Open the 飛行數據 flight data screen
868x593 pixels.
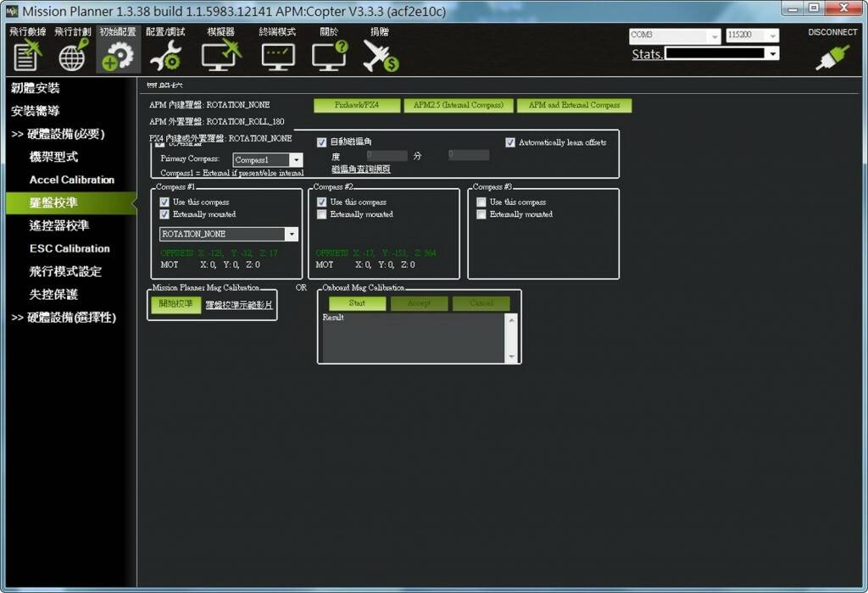(27, 50)
